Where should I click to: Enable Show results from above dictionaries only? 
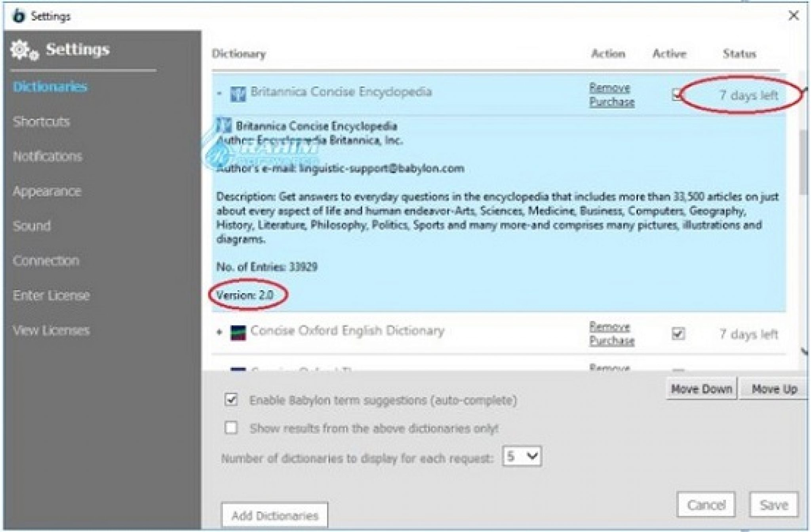[231, 427]
